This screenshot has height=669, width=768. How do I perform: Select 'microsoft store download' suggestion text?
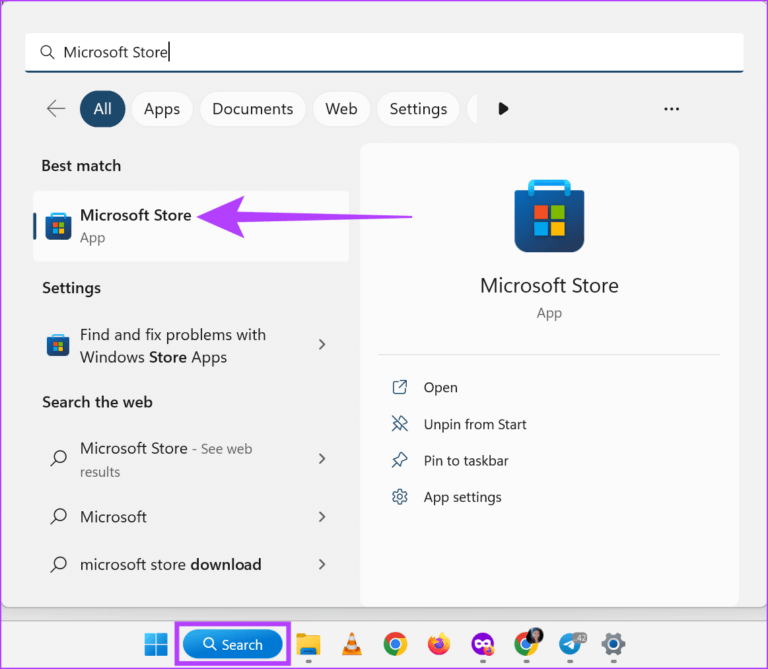click(x=170, y=565)
